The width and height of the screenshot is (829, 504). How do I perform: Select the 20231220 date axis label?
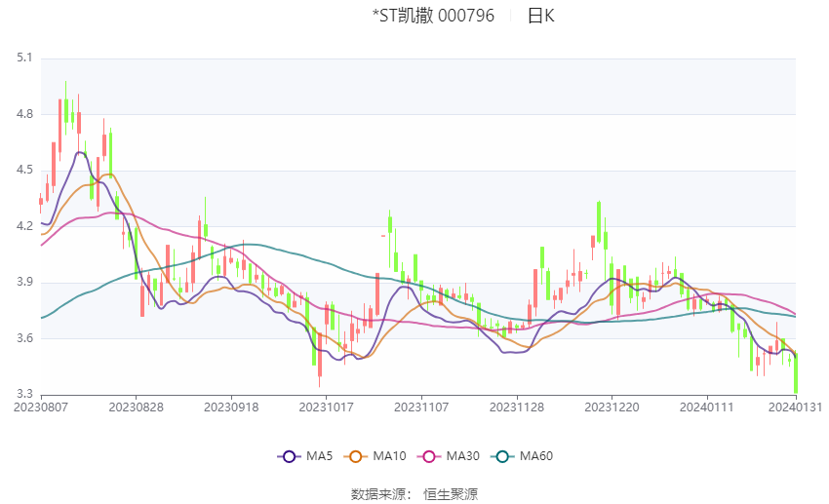(612, 407)
